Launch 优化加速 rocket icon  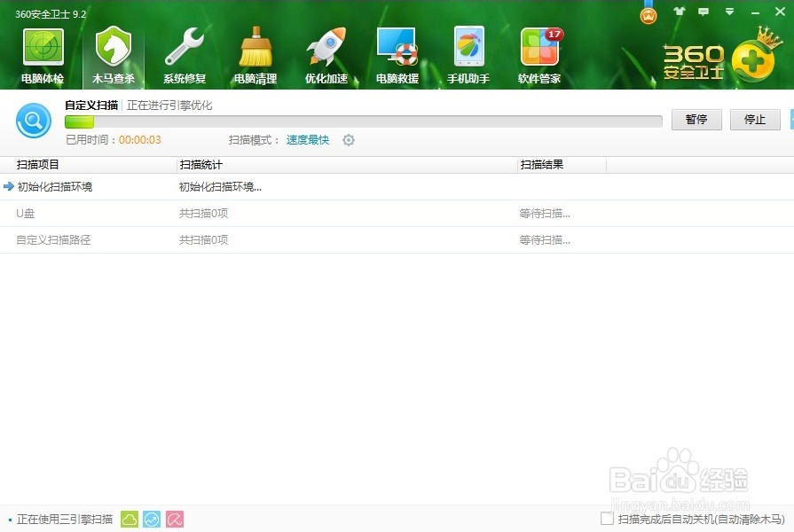pyautogui.click(x=326, y=56)
